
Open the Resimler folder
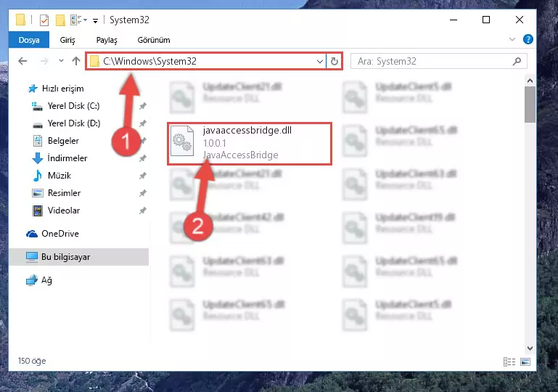point(64,193)
